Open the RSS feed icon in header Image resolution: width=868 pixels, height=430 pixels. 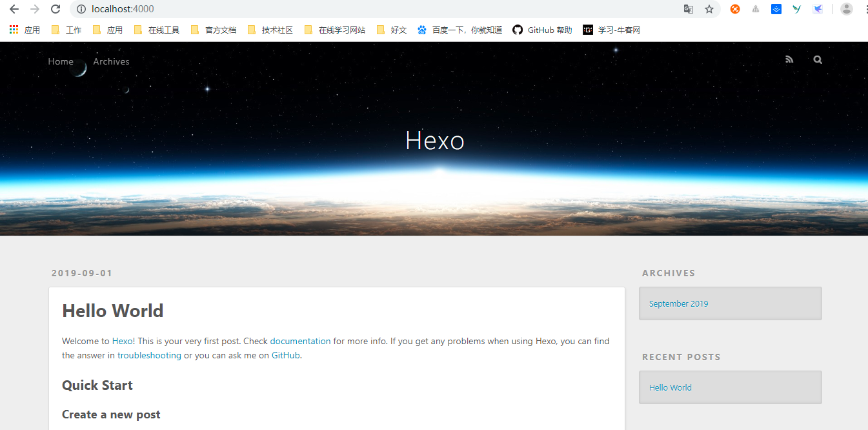click(x=789, y=59)
